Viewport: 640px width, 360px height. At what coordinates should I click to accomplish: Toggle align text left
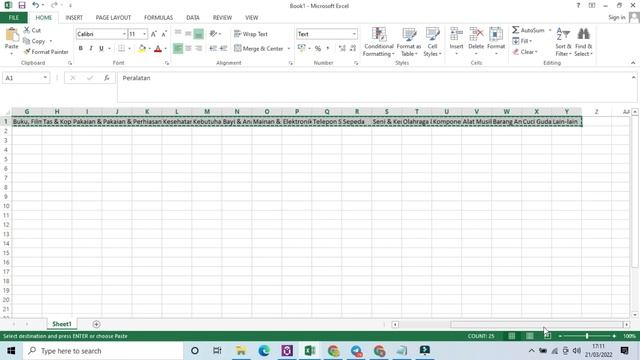[x=178, y=48]
